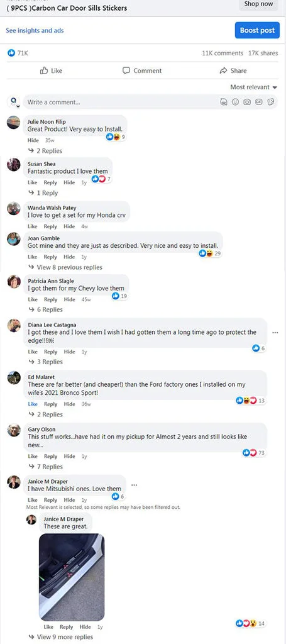Screen dimensions: 286x644
Task: Click the 71K like reaction icon
Action: [x=11, y=53]
